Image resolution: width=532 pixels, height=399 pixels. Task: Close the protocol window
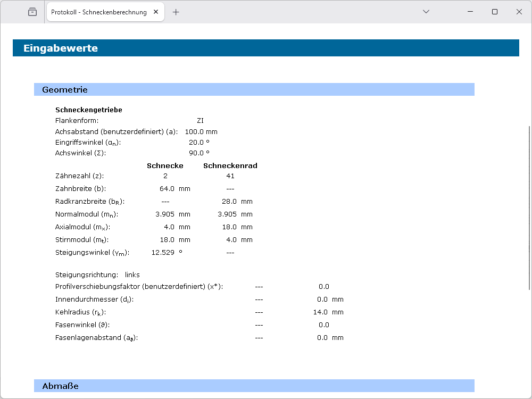click(x=519, y=12)
